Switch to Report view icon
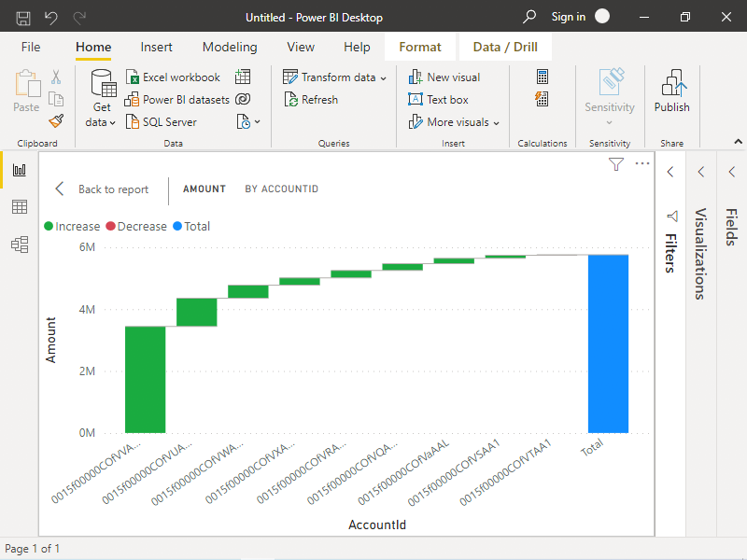Image resolution: width=747 pixels, height=560 pixels. pyautogui.click(x=20, y=170)
